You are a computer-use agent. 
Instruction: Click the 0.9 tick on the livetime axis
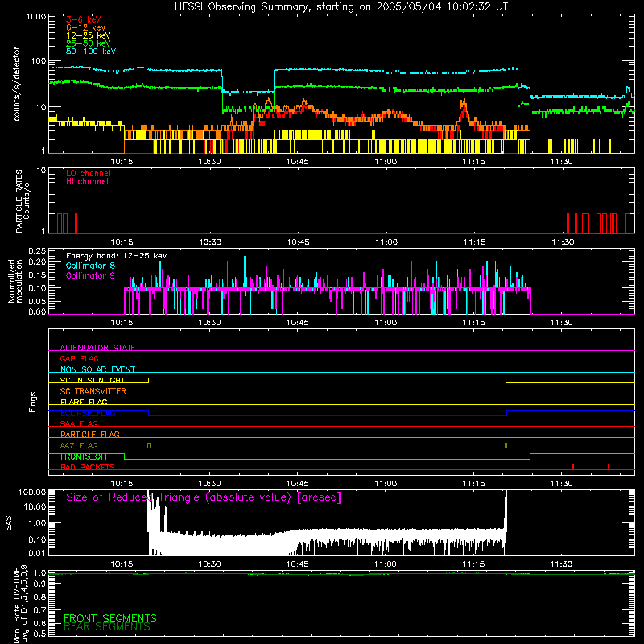[x=39, y=584]
